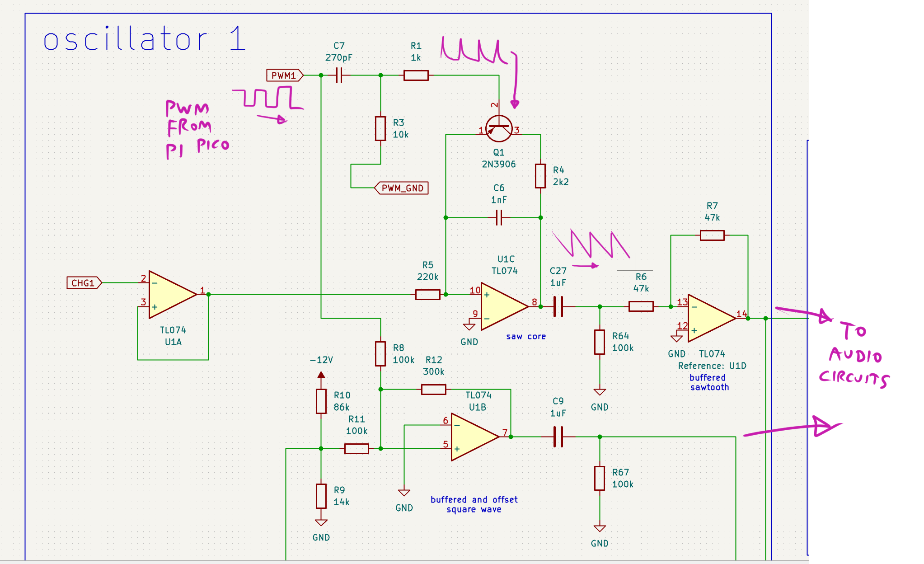Screen dimensions: 924x564
Task: Click the -12V power symbol arrow
Action: point(321,375)
